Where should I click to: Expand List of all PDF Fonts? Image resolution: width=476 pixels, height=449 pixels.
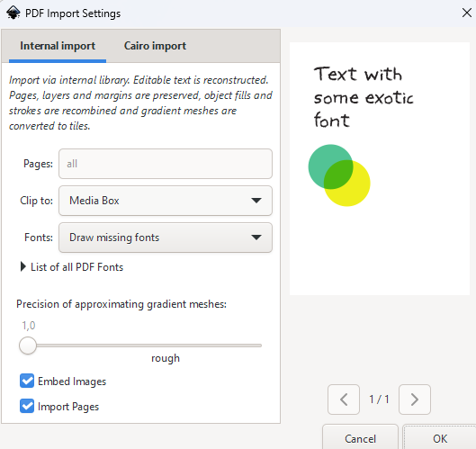point(72,267)
